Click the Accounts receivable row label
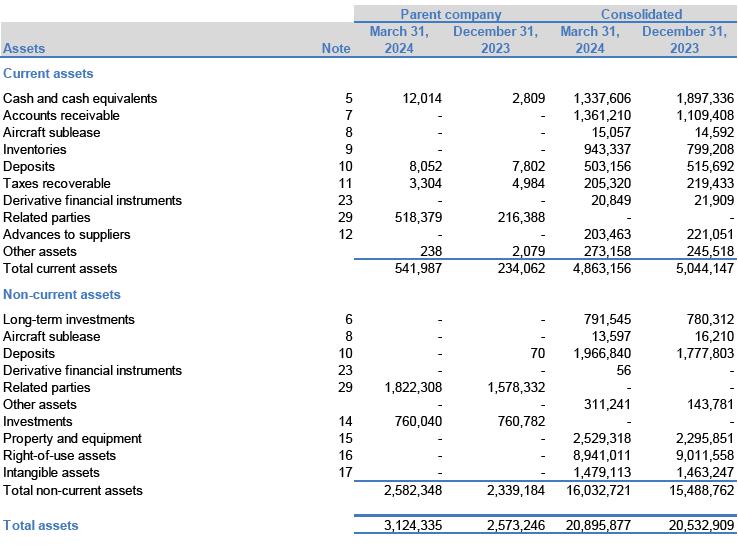 61,116
